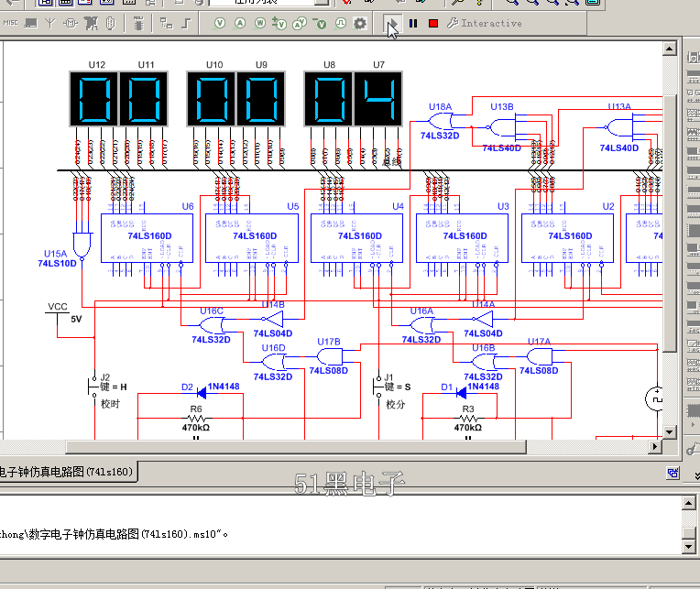Select the U14A 74LS04D inverter
The height and width of the screenshot is (589, 700).
[484, 319]
